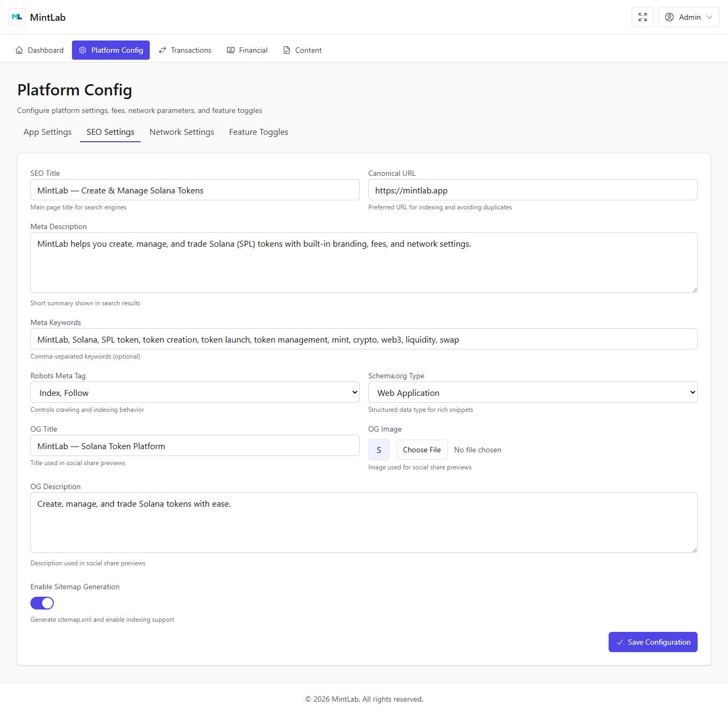The width and height of the screenshot is (728, 715).
Task: Click the OG Image preview thumbnail
Action: (379, 450)
